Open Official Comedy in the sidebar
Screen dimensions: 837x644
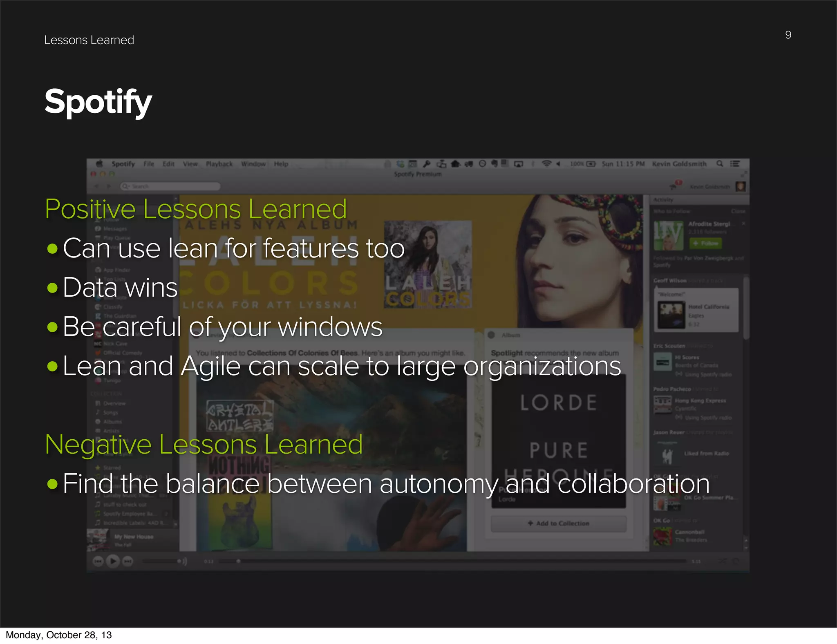pos(118,353)
